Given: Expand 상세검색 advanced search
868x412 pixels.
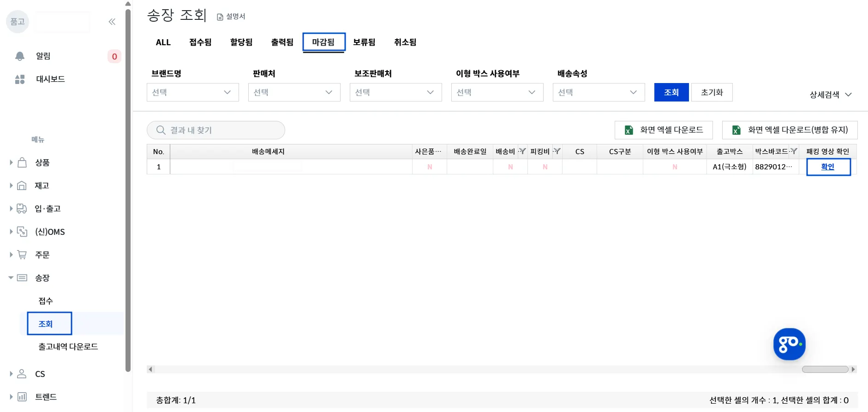Looking at the screenshot, I should coord(831,95).
